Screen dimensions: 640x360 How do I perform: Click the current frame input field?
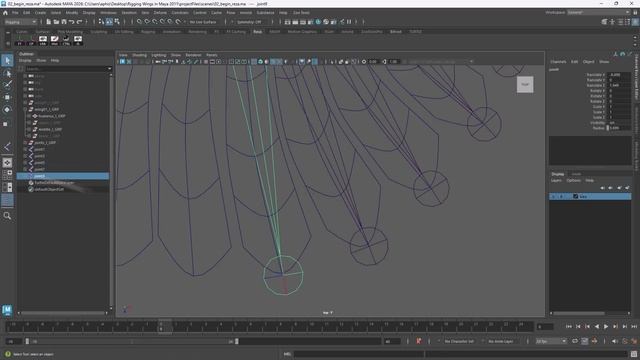[545, 327]
